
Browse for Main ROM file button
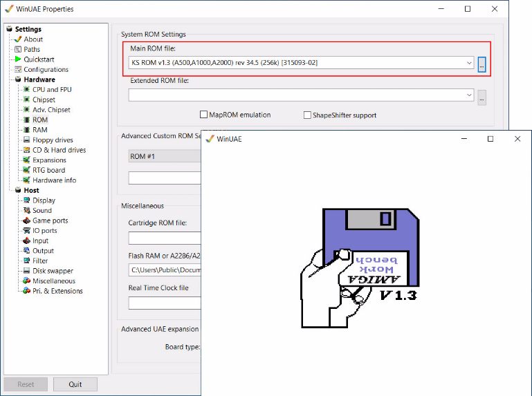(x=481, y=64)
